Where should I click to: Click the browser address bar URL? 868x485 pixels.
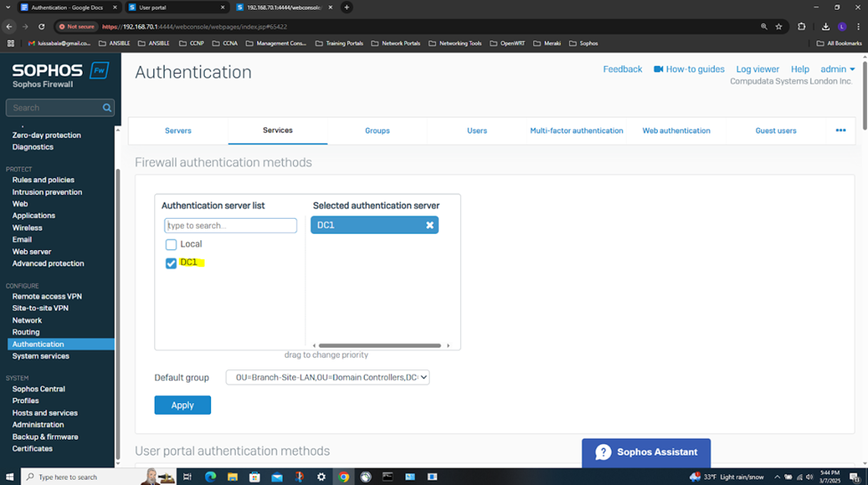[195, 27]
